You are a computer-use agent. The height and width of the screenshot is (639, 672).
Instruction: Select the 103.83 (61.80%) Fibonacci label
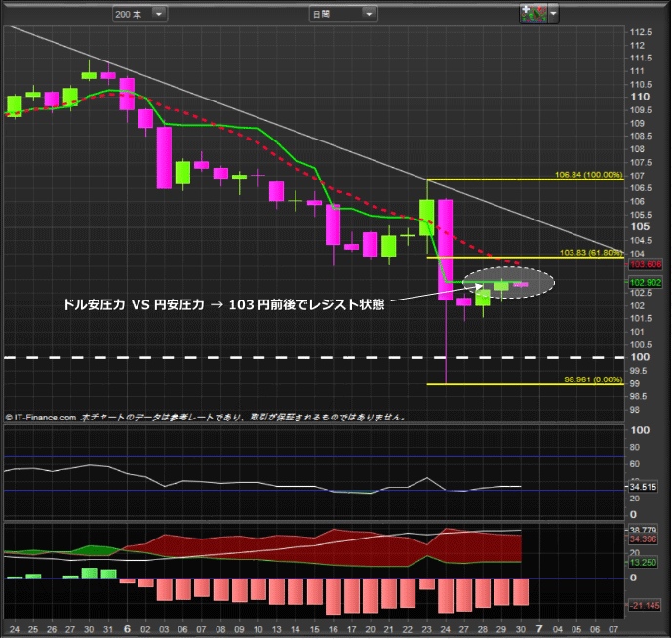[591, 253]
